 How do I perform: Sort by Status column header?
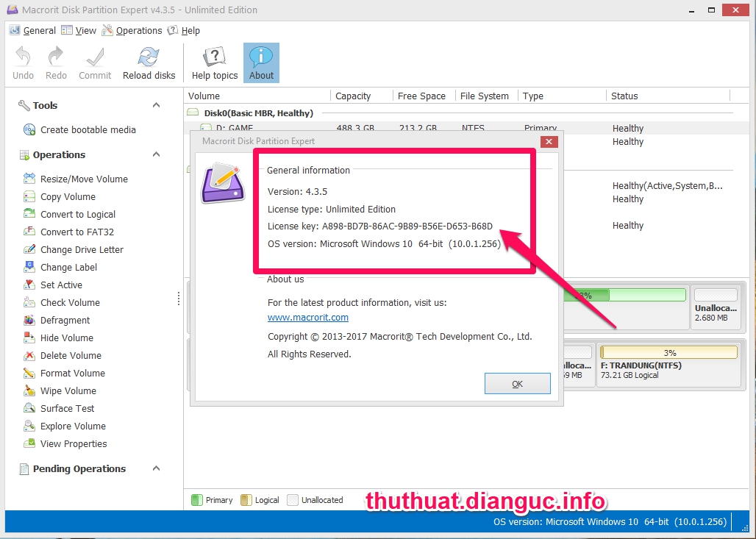tap(668, 96)
